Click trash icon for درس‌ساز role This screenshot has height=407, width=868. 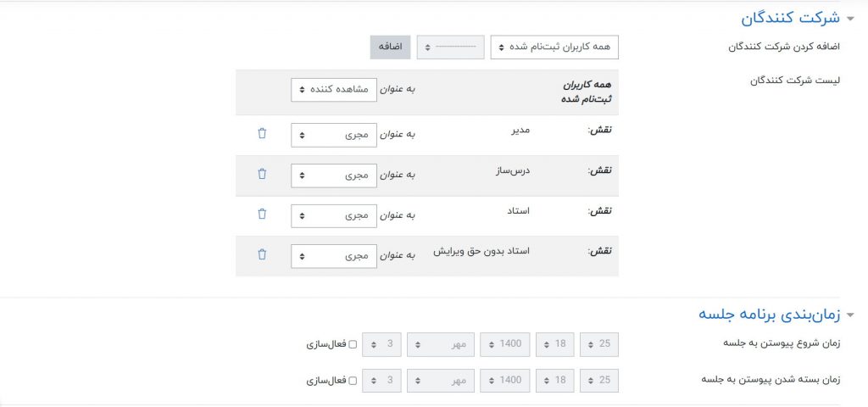(x=262, y=174)
